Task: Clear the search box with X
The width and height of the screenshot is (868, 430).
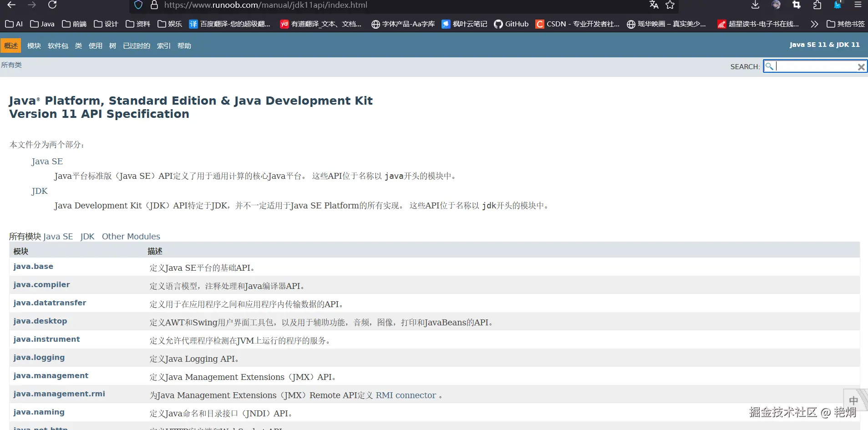Action: [x=861, y=67]
